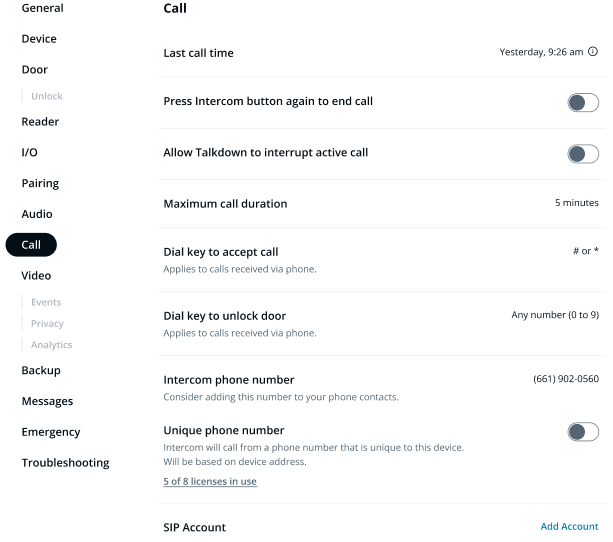This screenshot has width=613, height=542.
Task: Click the Add Account link for SIP
Action: (569, 527)
